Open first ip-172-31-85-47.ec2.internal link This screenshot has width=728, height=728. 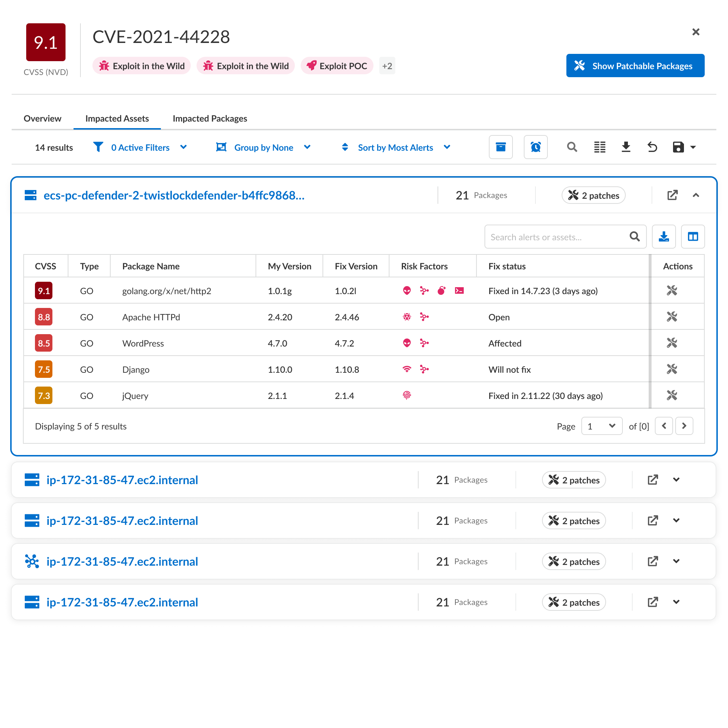click(122, 480)
